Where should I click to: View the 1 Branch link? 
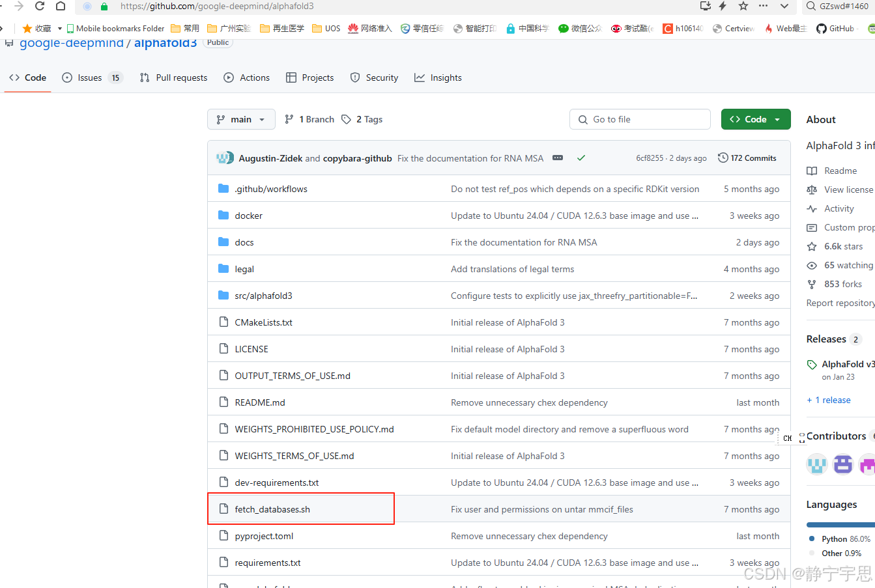pos(309,119)
